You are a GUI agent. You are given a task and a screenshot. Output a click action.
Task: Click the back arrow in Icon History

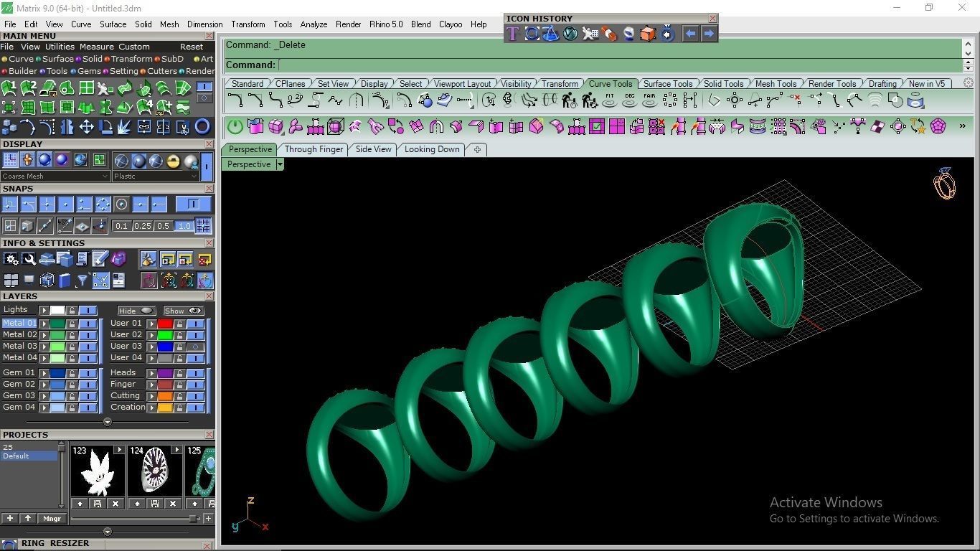(690, 34)
